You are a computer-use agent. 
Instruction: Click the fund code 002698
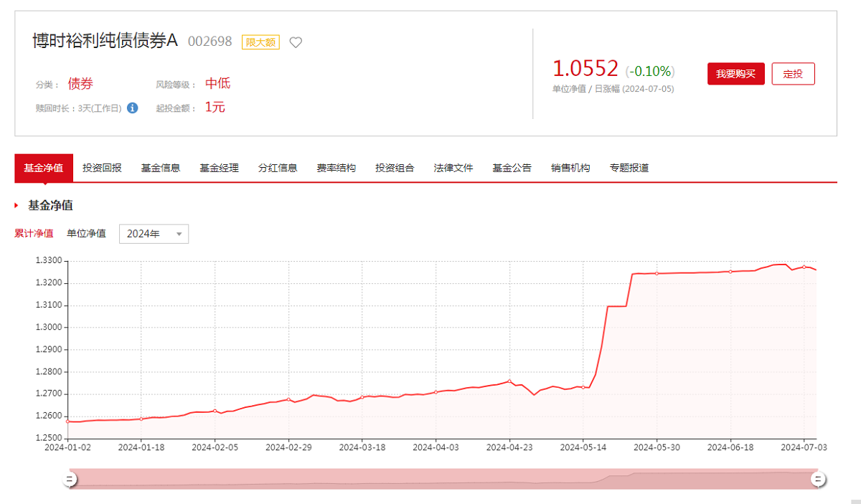[x=210, y=42]
